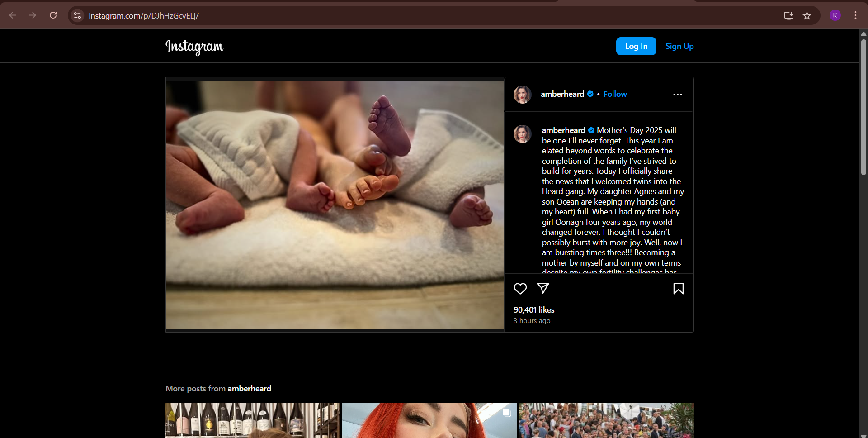Screen dimensions: 868x438
Task: Open the Chrome three-dot menu
Action: click(855, 15)
